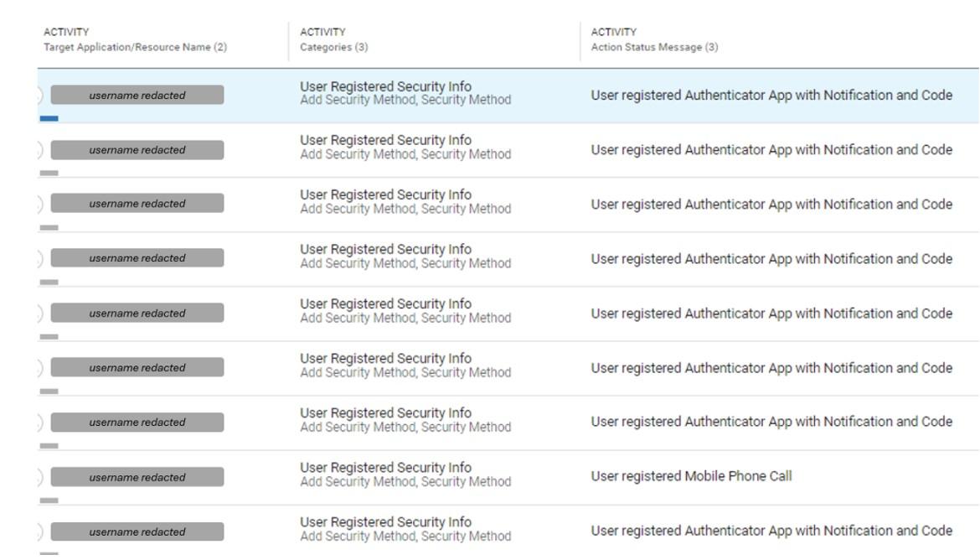Screen dimensions: 980x560
Task: Select the last row's Authenticator App status message
Action: (x=771, y=531)
